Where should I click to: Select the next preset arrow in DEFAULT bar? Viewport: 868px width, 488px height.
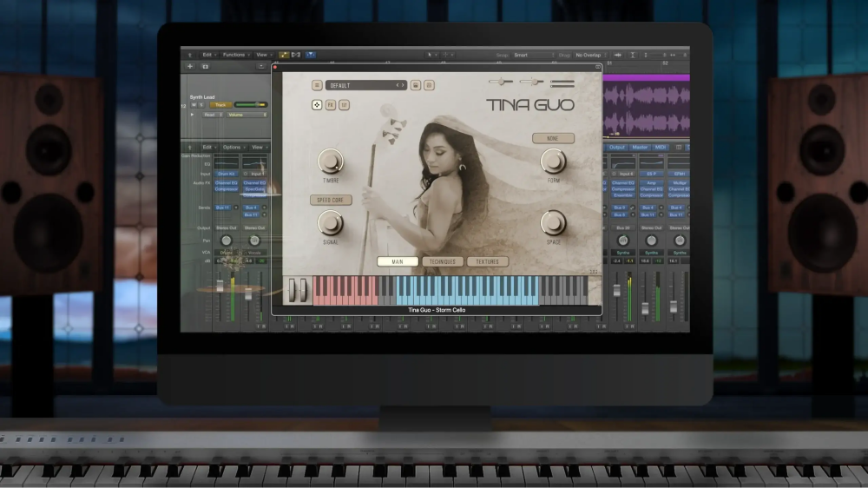pos(403,85)
